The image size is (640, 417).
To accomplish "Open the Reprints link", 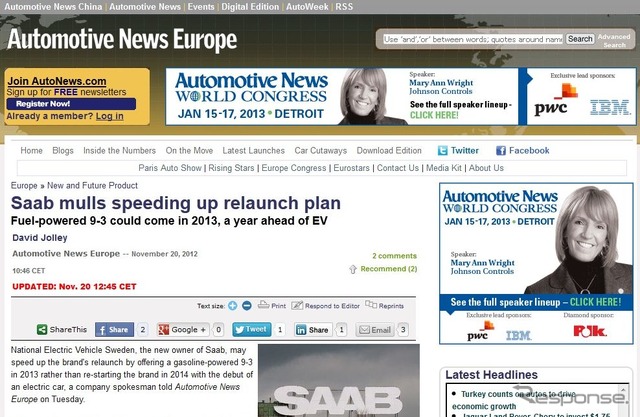I will (x=384, y=305).
